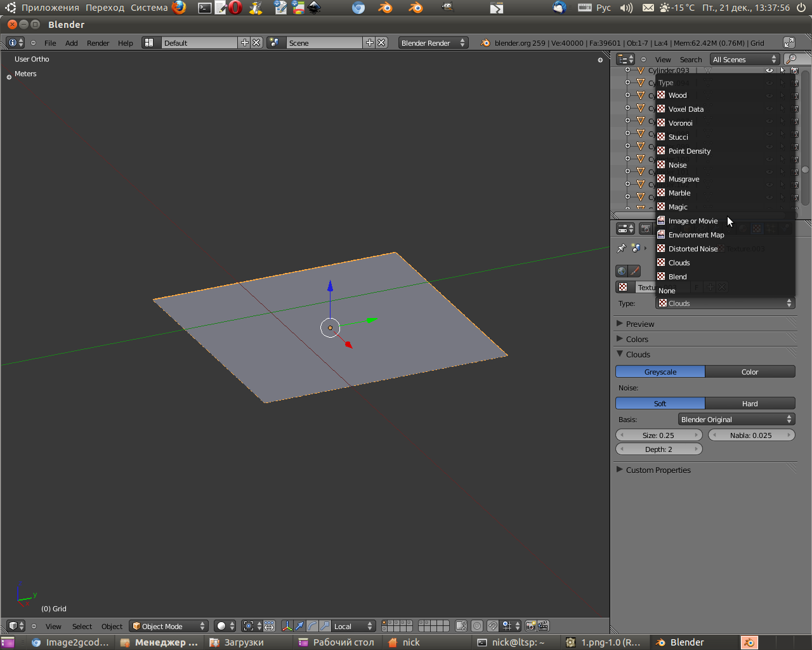Click the Depth 2 value field
The image size is (812, 650).
[x=658, y=449]
